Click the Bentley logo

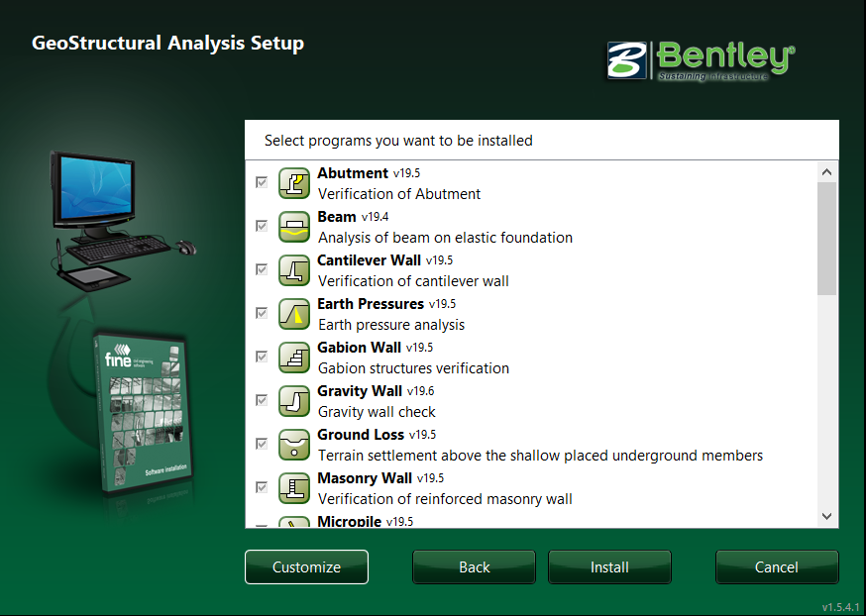click(702, 59)
